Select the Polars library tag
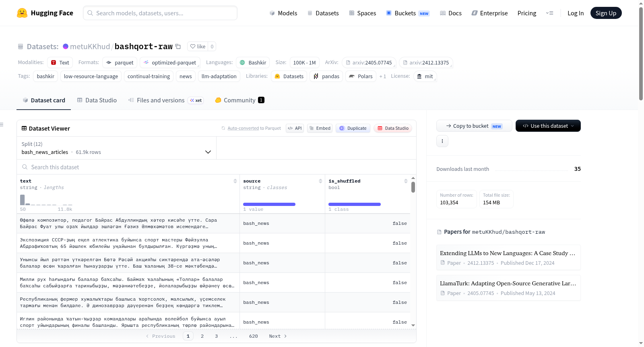The width and height of the screenshot is (644, 347). click(x=361, y=76)
